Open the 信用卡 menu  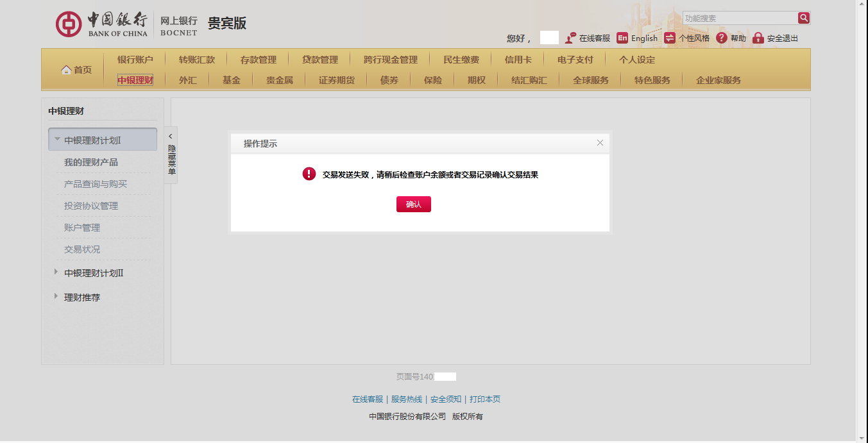(x=518, y=60)
